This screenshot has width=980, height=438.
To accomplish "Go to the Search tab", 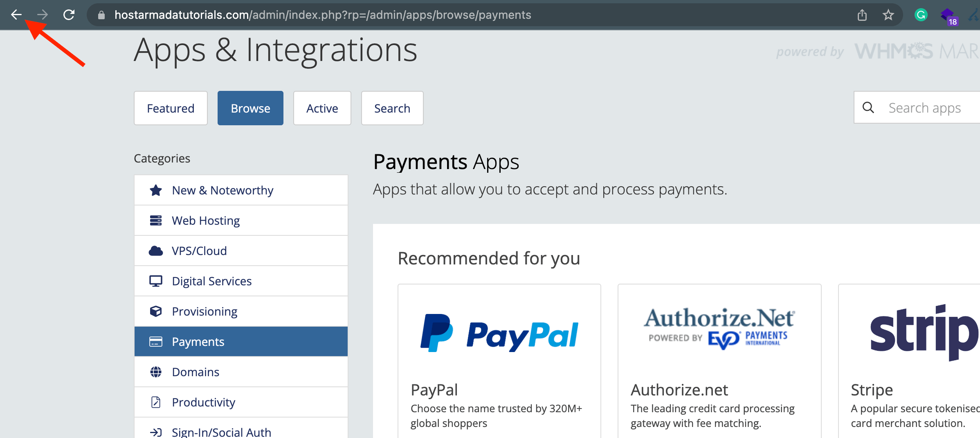I will (392, 108).
